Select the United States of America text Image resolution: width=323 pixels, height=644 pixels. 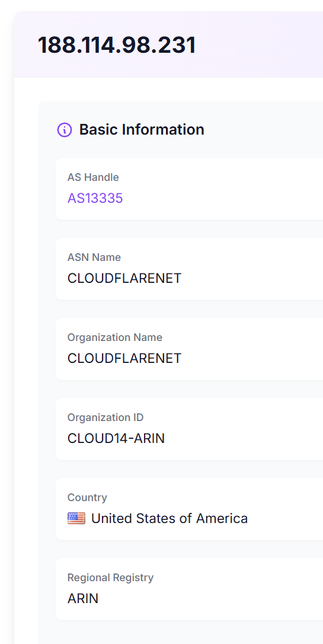(170, 519)
